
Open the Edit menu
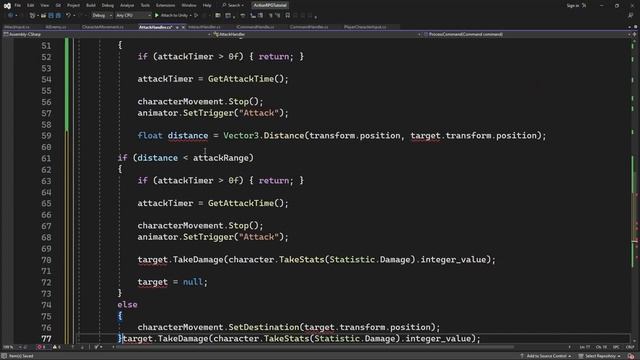coord(31,5)
